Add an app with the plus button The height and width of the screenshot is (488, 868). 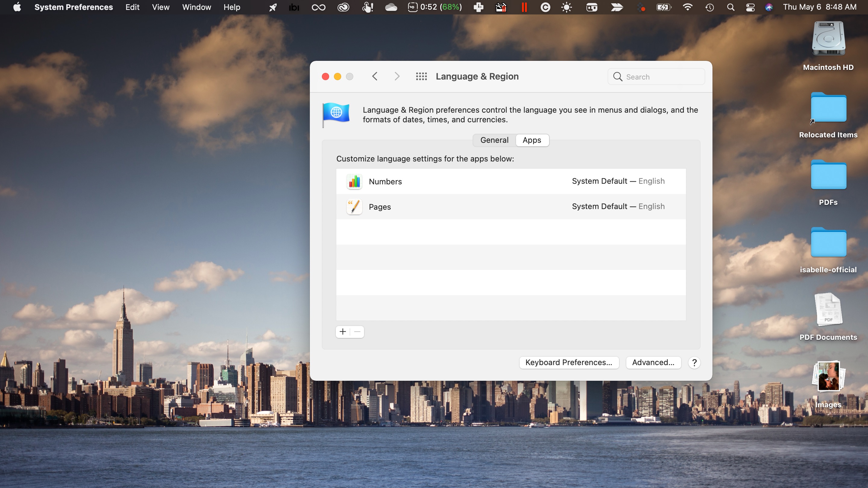coord(343,332)
